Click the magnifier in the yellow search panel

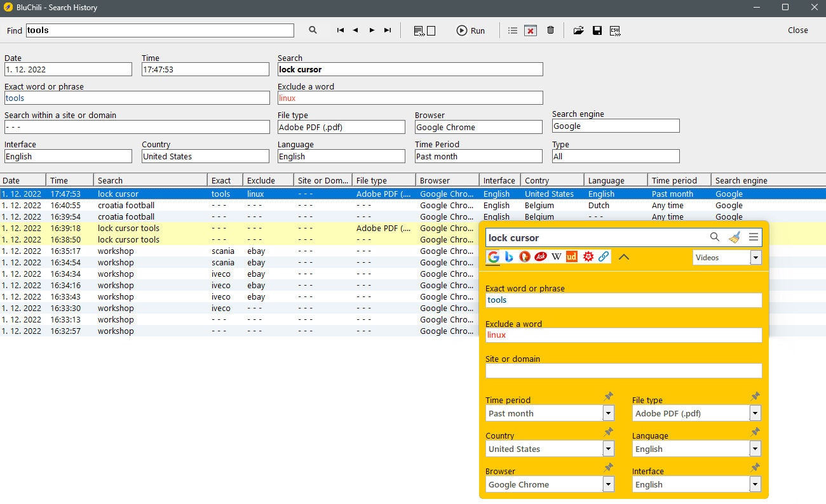pos(715,237)
